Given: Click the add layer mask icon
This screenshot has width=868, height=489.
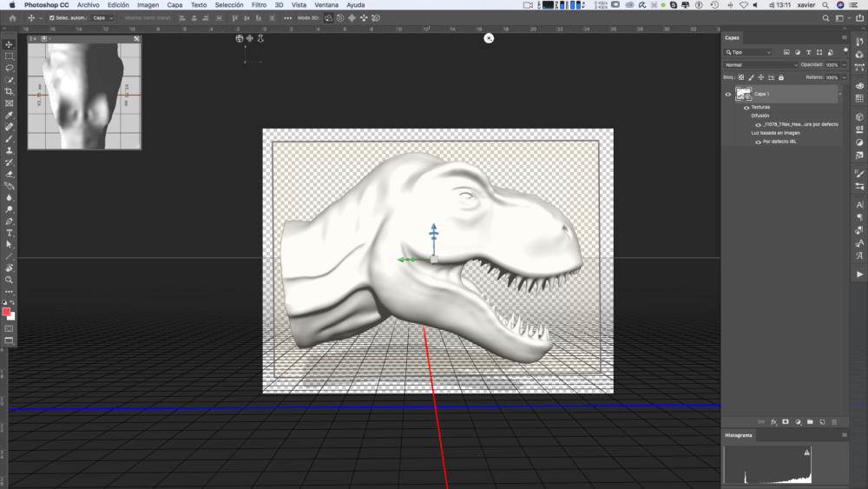Looking at the screenshot, I should [x=785, y=421].
